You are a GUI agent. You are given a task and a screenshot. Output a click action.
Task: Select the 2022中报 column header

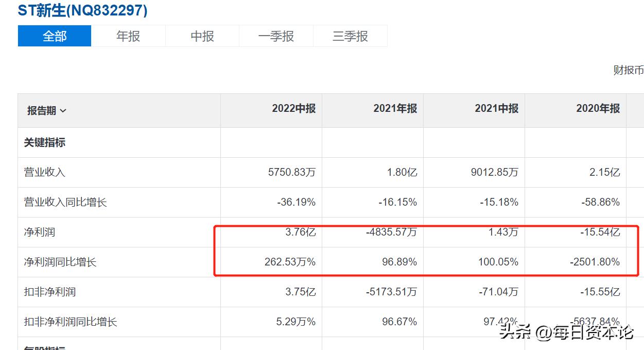pyautogui.click(x=294, y=108)
